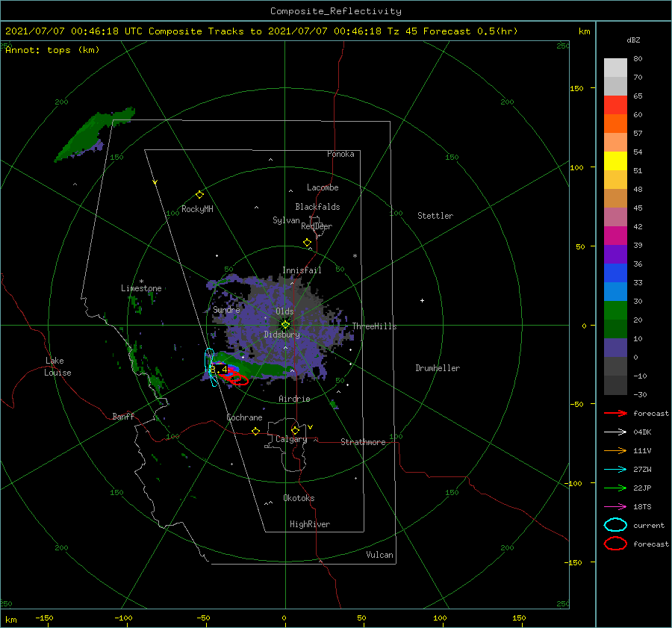Click the 'Forecast 0.5(hr)' header text
672x628 pixels.
pyautogui.click(x=470, y=31)
